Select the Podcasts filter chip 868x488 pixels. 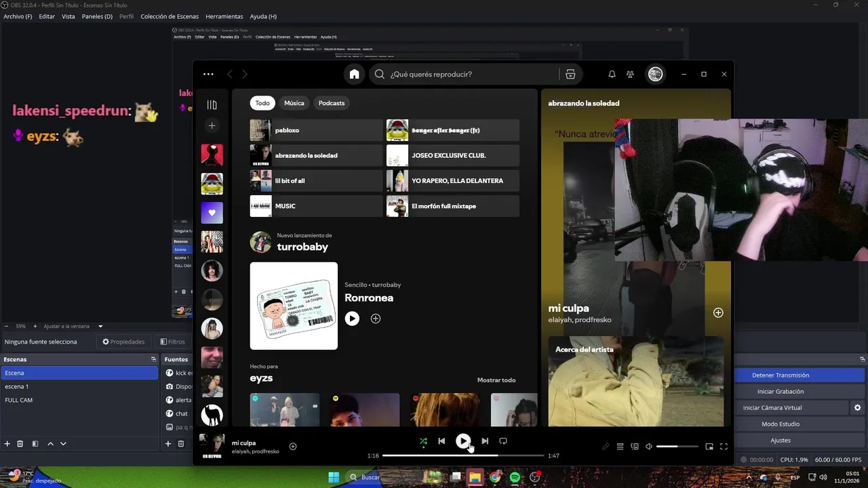pyautogui.click(x=332, y=103)
